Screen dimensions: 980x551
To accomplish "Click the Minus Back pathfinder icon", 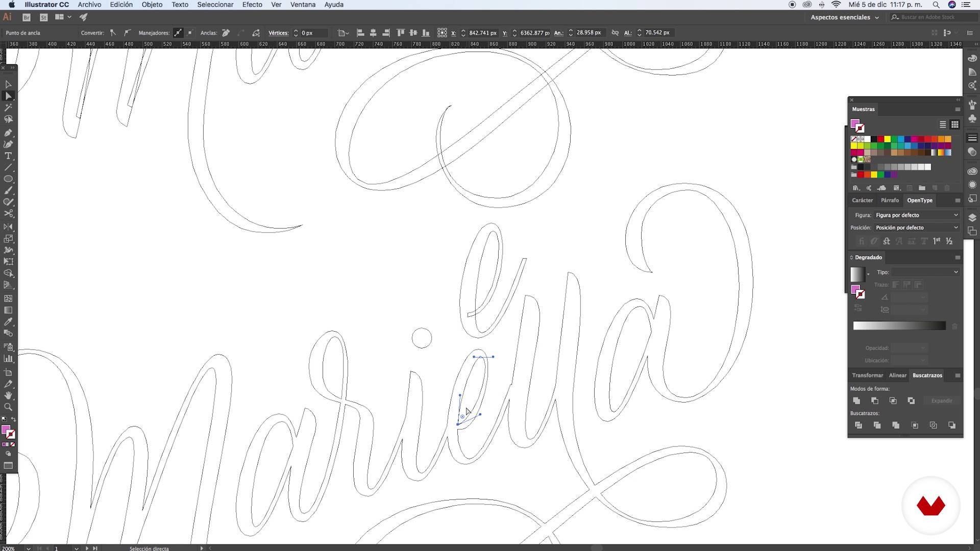I will tap(952, 425).
